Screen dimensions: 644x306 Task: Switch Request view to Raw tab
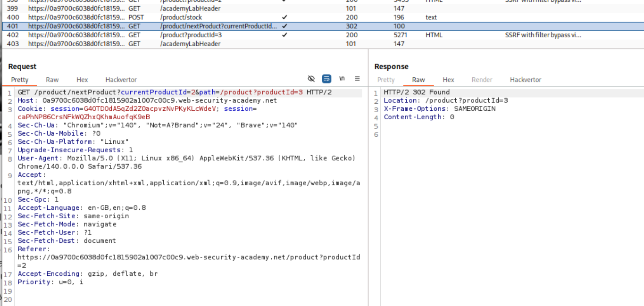pyautogui.click(x=52, y=80)
